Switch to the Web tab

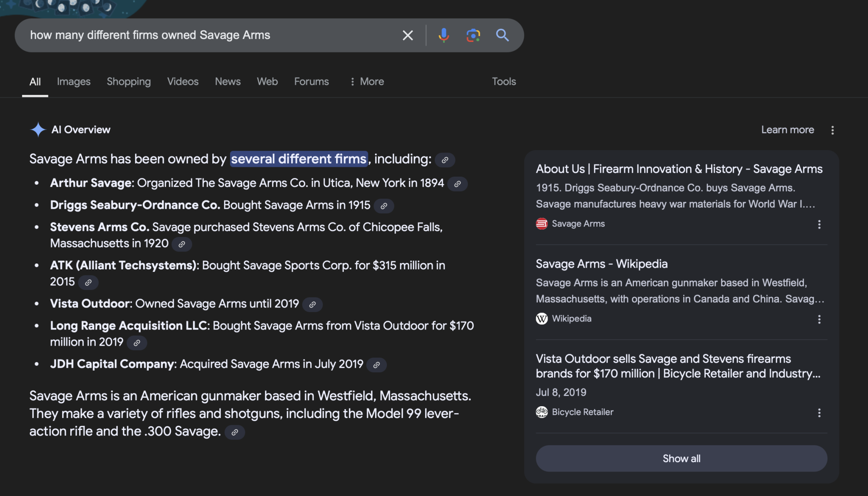(x=267, y=81)
